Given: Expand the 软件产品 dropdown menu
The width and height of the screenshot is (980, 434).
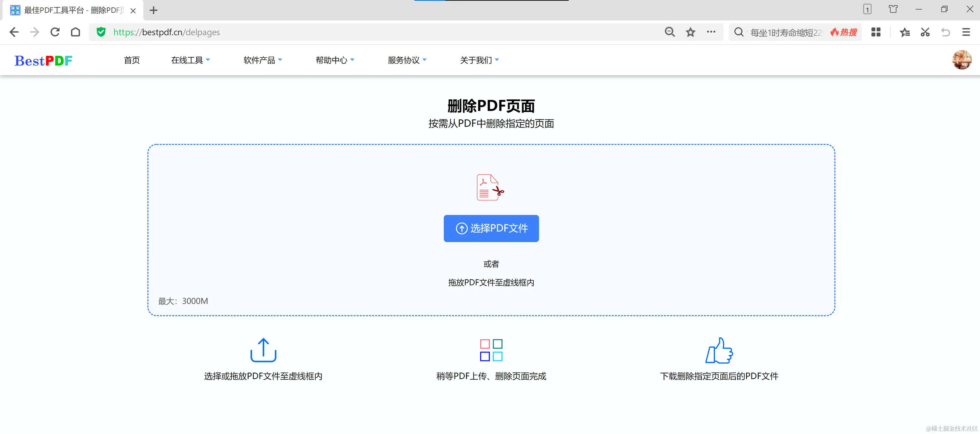Looking at the screenshot, I should tap(262, 60).
